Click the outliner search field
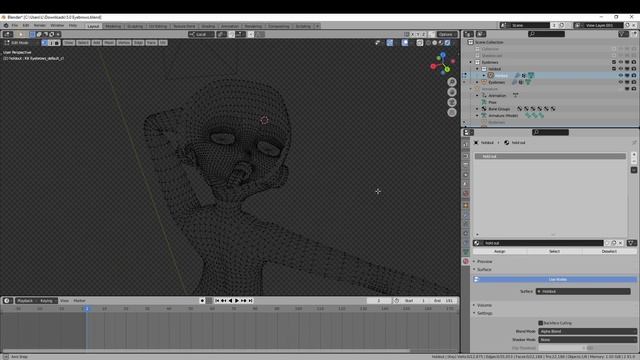Screen dimensions: 640x360 pos(547,34)
